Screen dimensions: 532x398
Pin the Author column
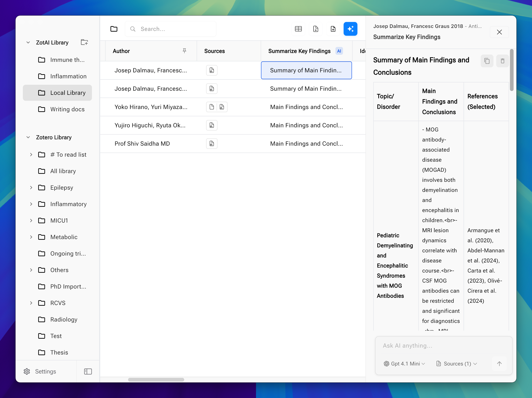184,51
